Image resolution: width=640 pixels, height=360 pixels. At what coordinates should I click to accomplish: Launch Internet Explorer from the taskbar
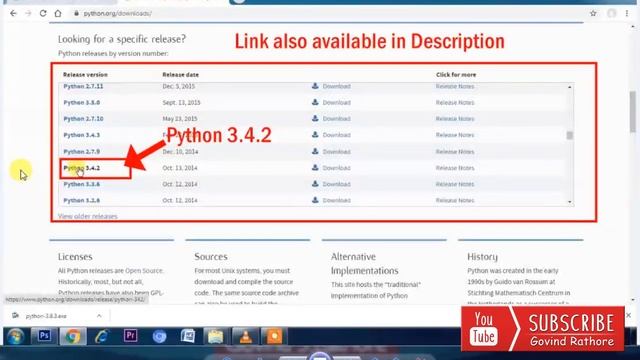(101, 336)
